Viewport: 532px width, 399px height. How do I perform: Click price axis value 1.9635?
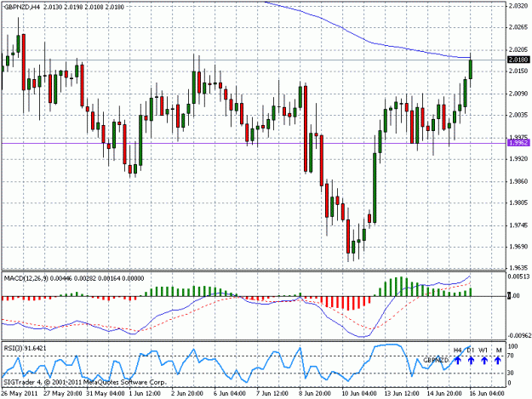(518, 267)
